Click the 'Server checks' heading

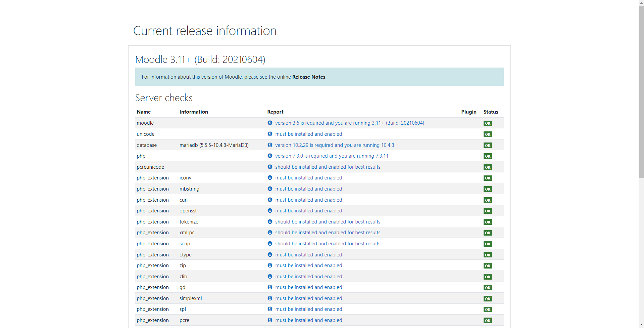164,98
